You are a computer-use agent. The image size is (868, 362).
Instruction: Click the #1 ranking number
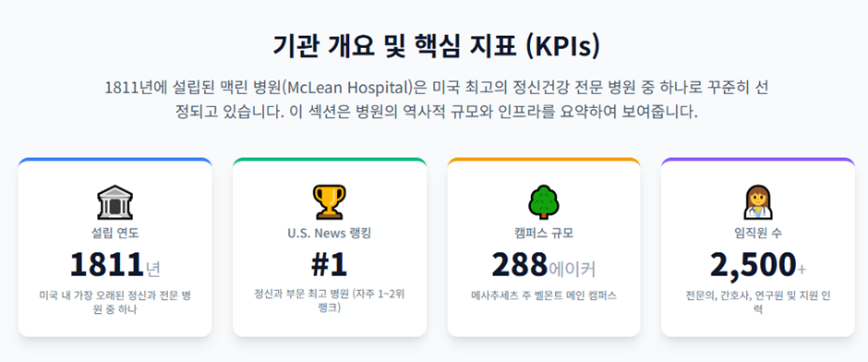pos(330,265)
